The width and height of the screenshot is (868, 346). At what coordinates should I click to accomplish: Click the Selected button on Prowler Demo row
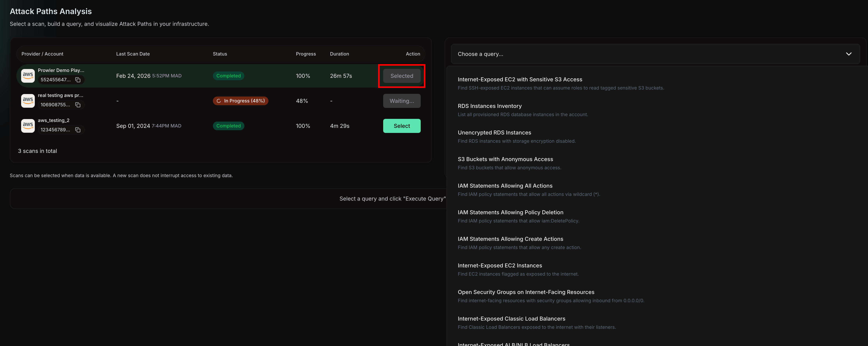(x=402, y=76)
